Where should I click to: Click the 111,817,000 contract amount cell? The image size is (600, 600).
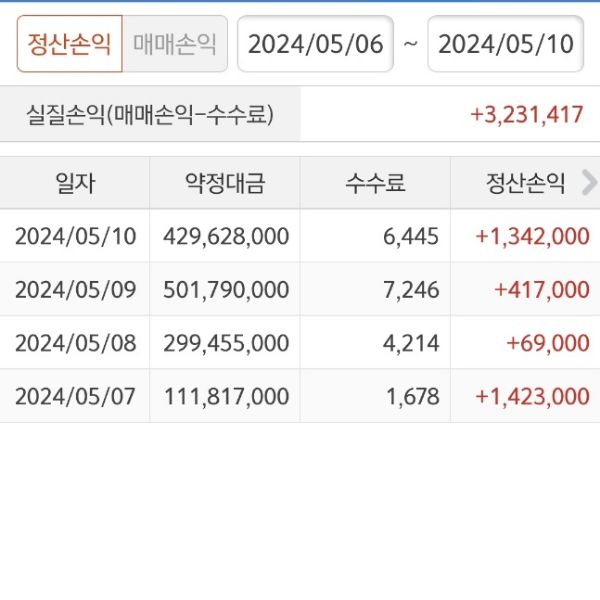coord(226,396)
